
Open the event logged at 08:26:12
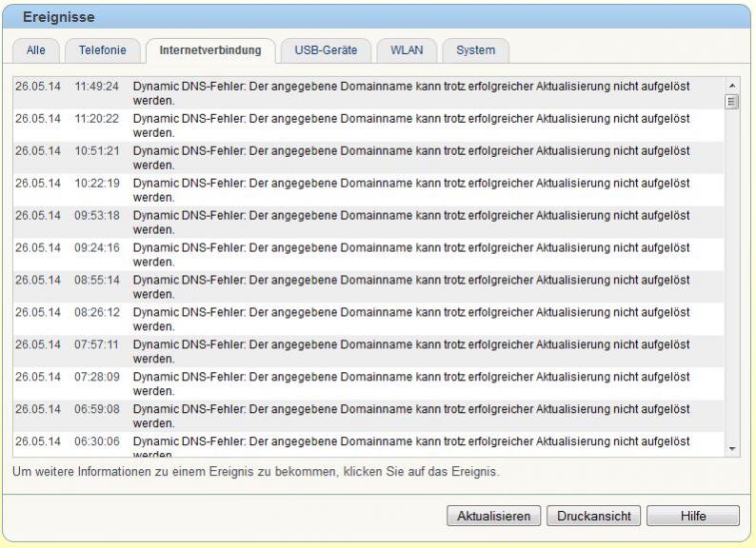coord(368,320)
